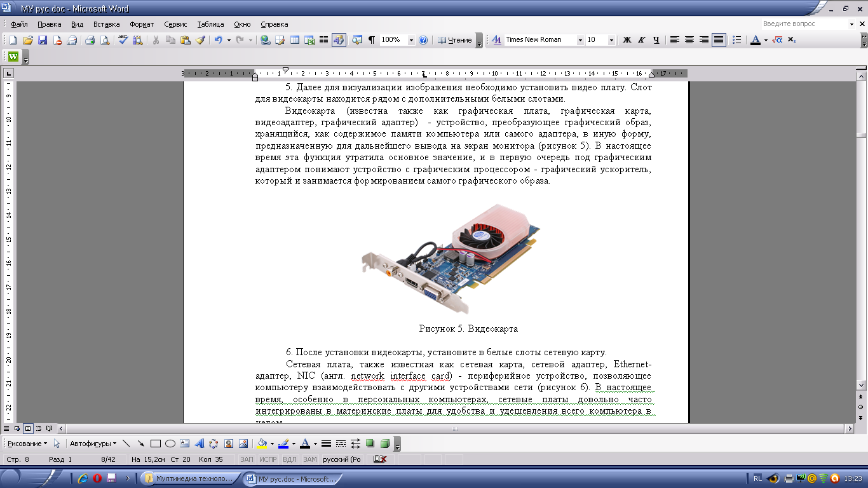868x488 pixels.
Task: Click the Введите вопрос help search box
Action: [x=804, y=24]
